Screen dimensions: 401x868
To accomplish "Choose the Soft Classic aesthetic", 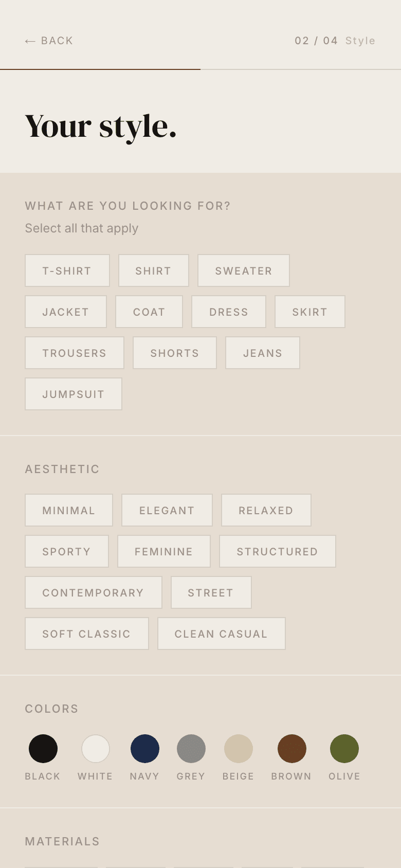I will tap(87, 634).
